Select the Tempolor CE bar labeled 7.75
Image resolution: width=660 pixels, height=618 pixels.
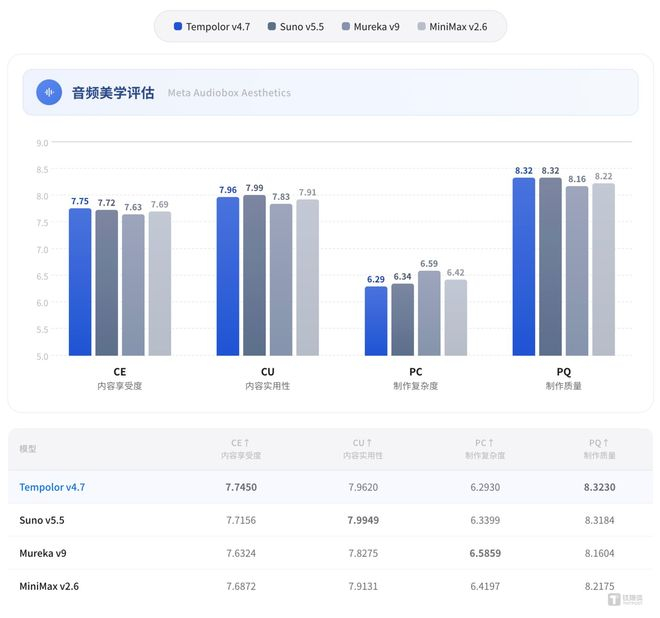click(x=80, y=282)
